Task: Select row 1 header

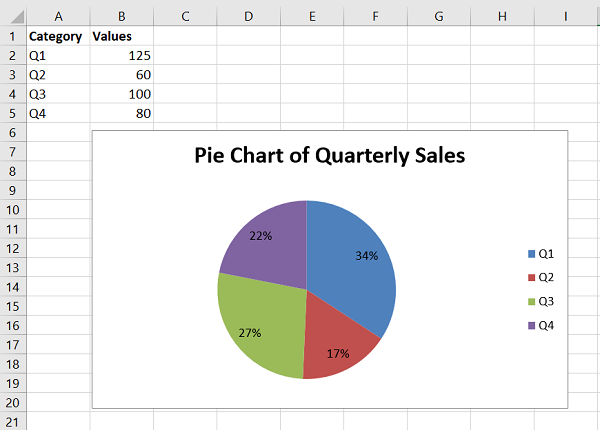Action: pyautogui.click(x=12, y=36)
